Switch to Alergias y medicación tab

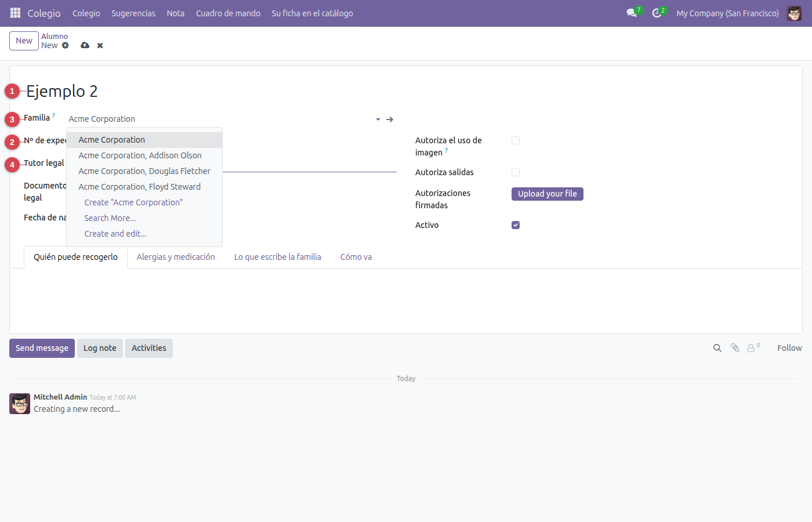pyautogui.click(x=176, y=257)
